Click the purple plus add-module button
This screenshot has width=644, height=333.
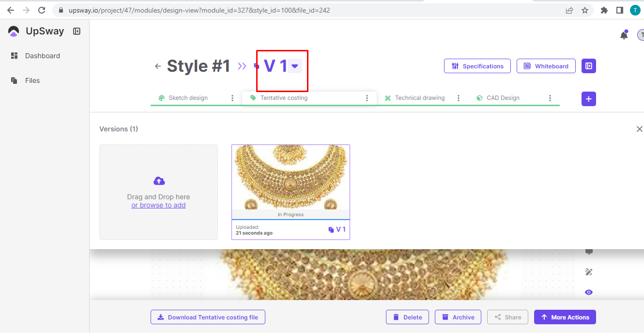tap(588, 99)
